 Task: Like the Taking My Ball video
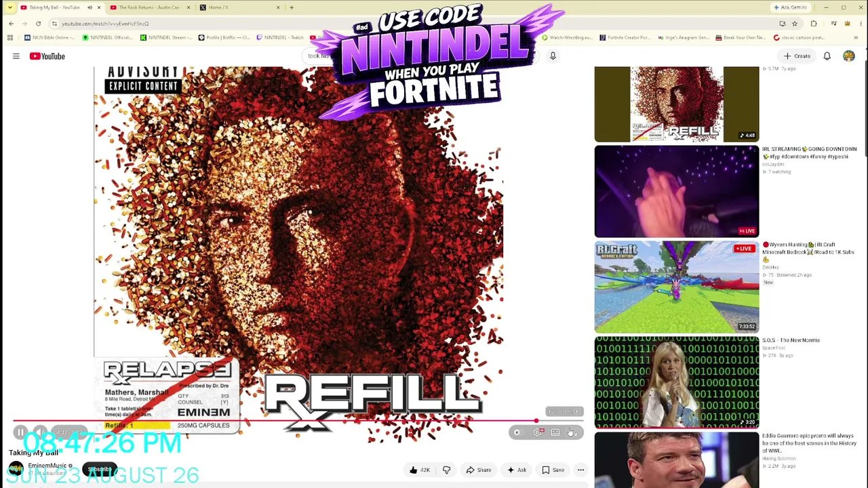tap(419, 470)
